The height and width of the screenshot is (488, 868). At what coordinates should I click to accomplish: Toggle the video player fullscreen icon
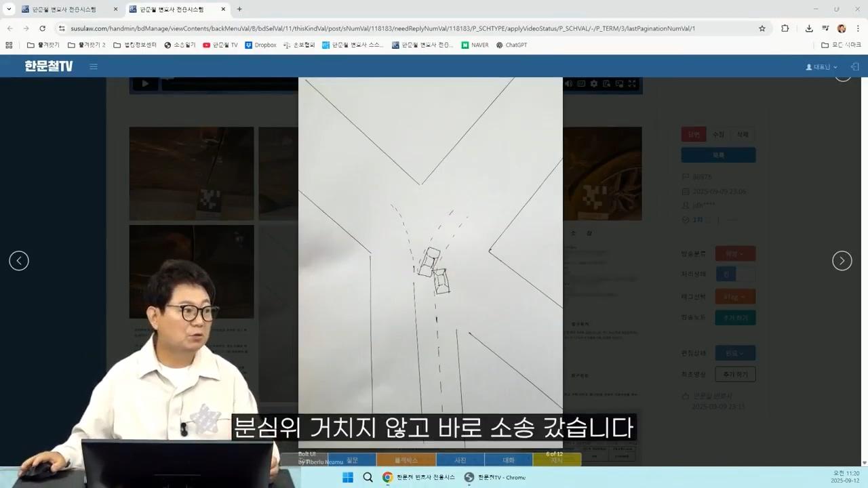click(632, 83)
